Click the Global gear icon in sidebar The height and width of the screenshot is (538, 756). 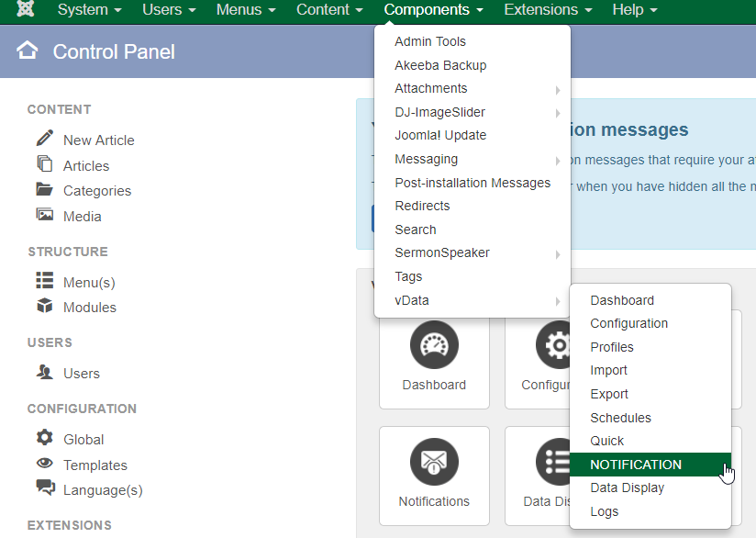click(44, 438)
